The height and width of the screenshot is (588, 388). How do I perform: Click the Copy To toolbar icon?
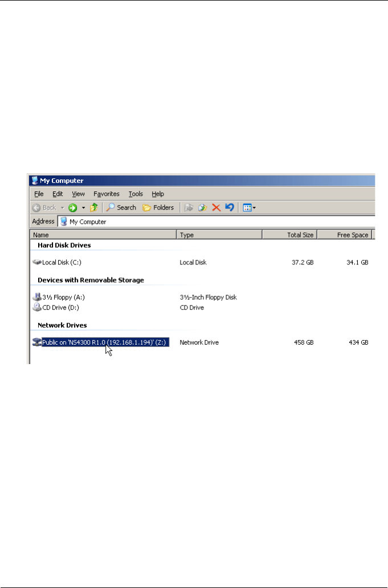point(202,207)
